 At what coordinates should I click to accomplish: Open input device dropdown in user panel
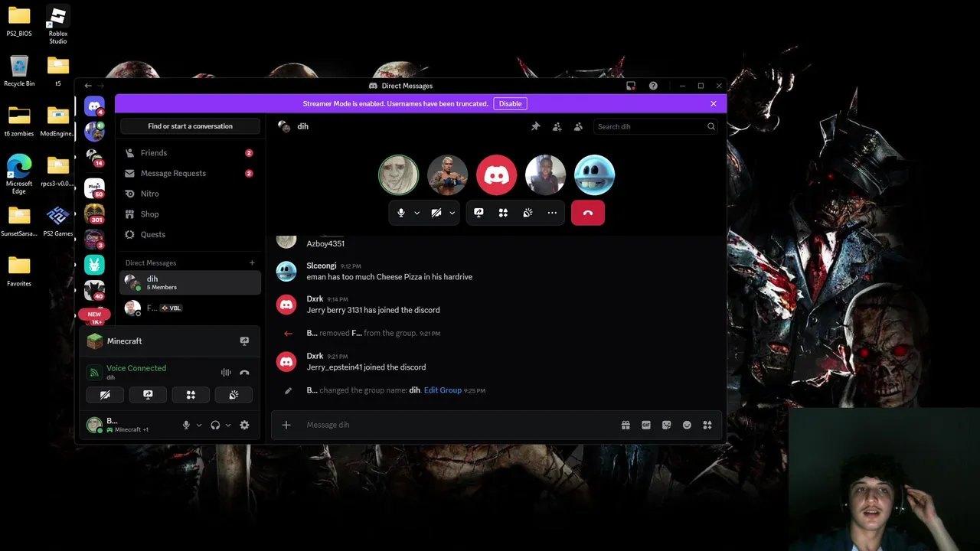tap(199, 425)
